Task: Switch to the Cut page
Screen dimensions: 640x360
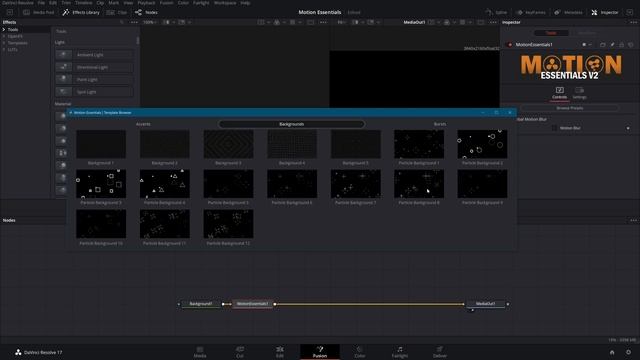Action: pyautogui.click(x=240, y=352)
